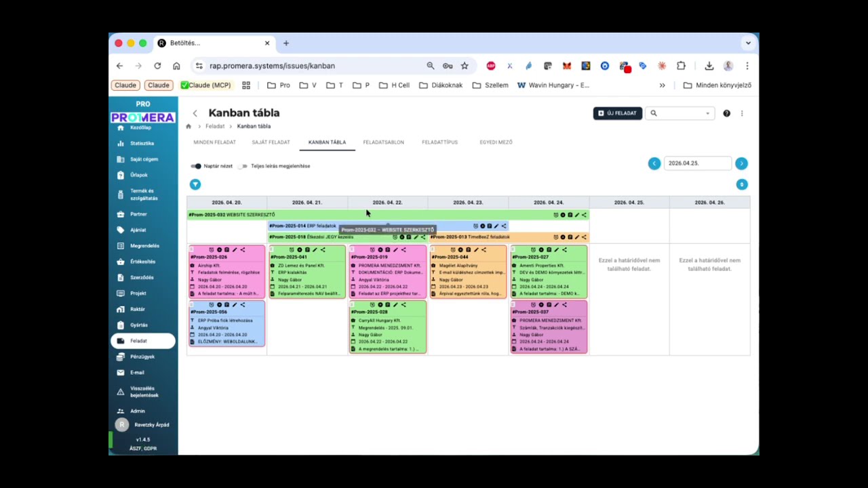
Task: Open Szerződés in the sidebar
Action: pos(142,278)
